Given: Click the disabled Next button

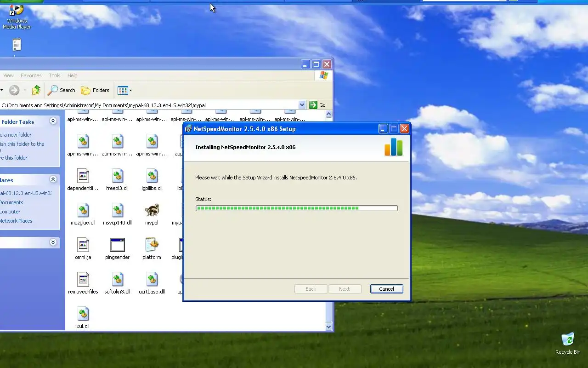Looking at the screenshot, I should coord(345,289).
